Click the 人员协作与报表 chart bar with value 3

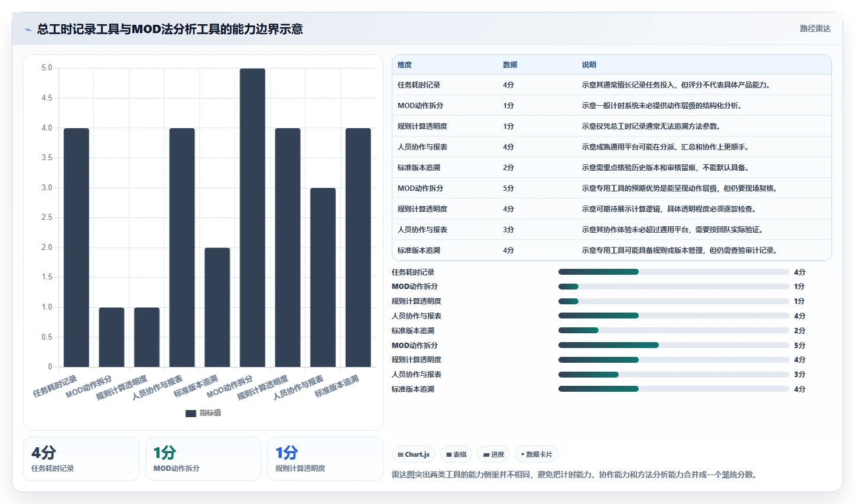pos(323,278)
